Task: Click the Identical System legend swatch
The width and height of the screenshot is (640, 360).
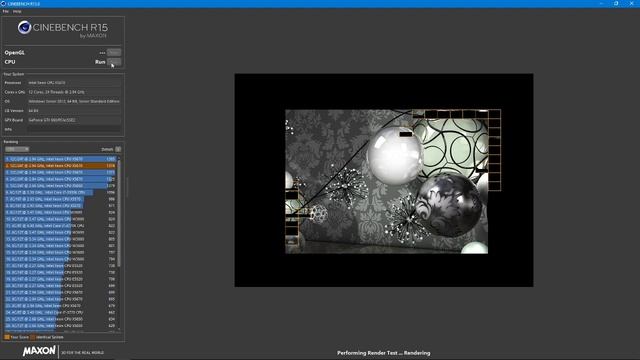Action: [x=33, y=337]
